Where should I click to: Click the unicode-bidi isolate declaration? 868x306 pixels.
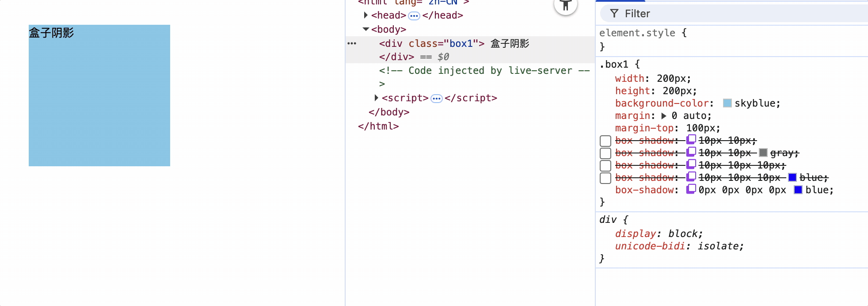coord(679,246)
